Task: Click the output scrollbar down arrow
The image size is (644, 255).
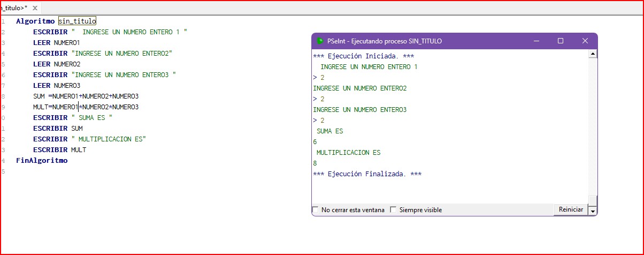Action: (593, 211)
